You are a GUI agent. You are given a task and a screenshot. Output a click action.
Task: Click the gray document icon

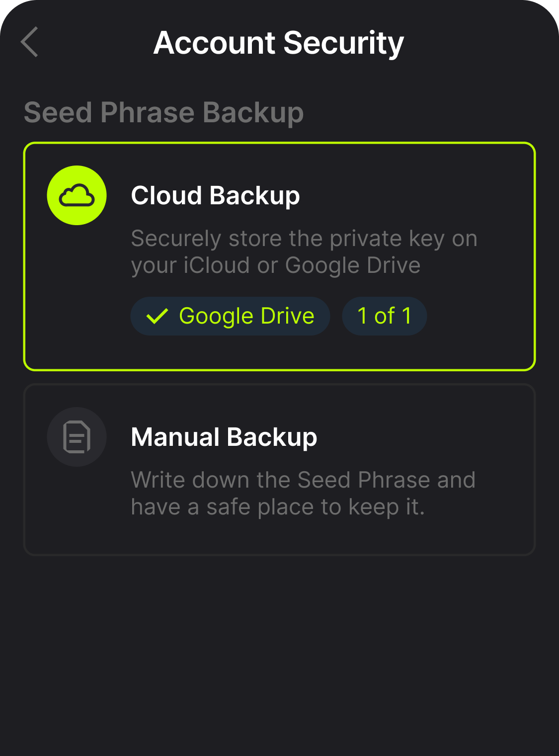77,437
